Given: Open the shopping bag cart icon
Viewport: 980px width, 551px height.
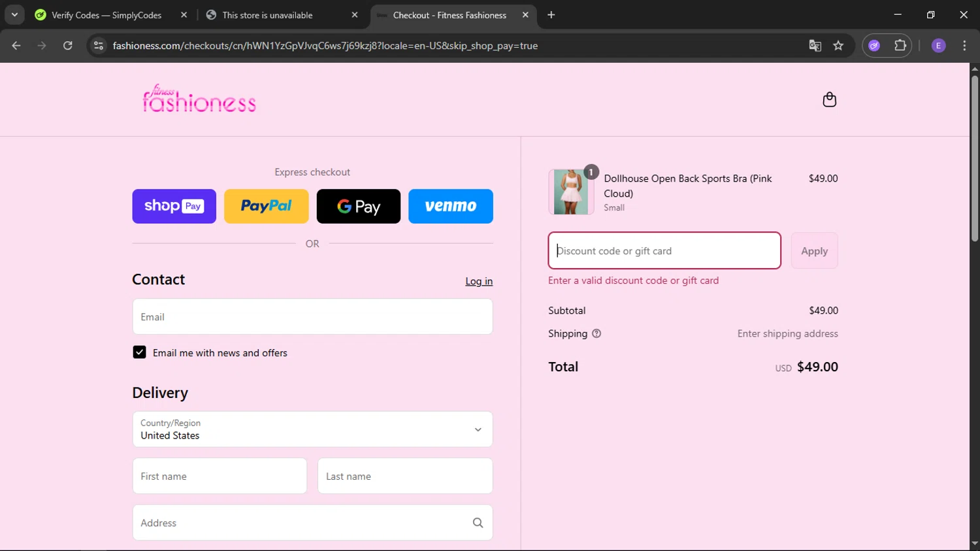Looking at the screenshot, I should (829, 99).
